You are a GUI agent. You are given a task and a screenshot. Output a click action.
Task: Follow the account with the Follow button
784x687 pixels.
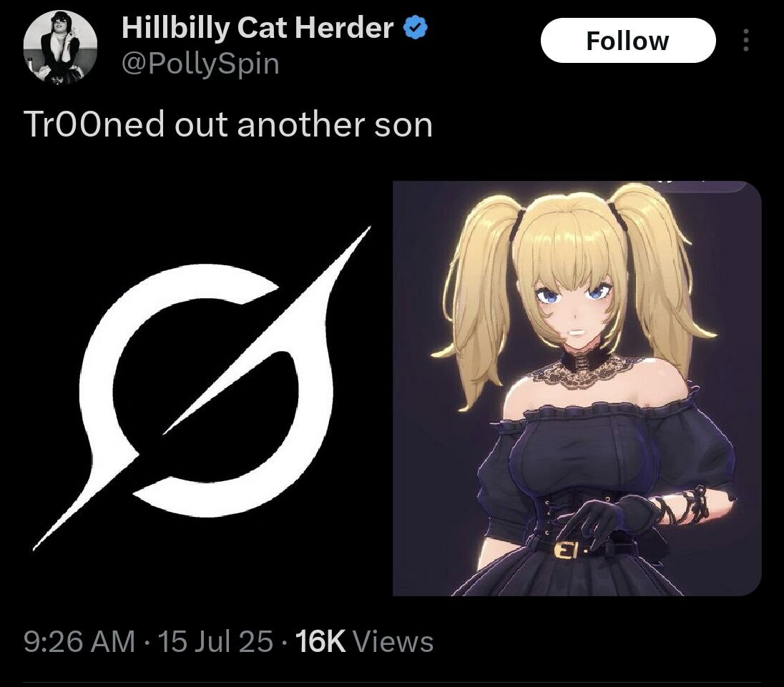[x=628, y=41]
